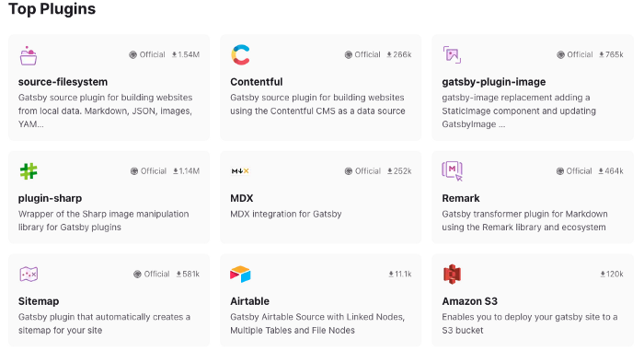Open the plugin-sharp title link
The image size is (644, 351).
point(50,198)
